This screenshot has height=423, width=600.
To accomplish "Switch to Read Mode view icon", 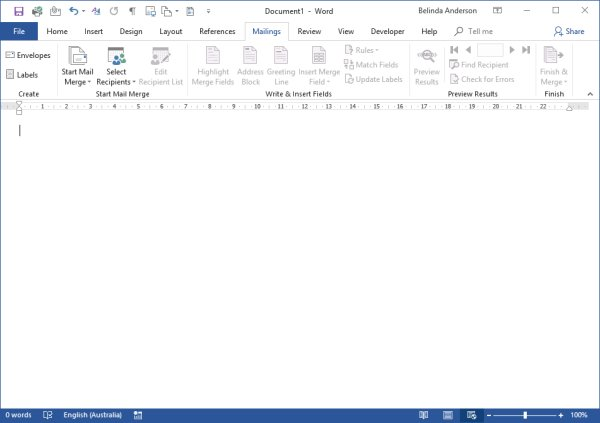I will (424, 415).
